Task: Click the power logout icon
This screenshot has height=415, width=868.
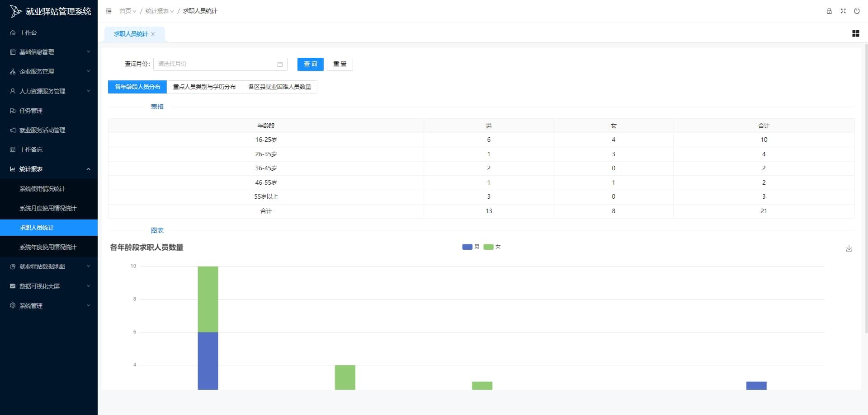Action: point(857,11)
